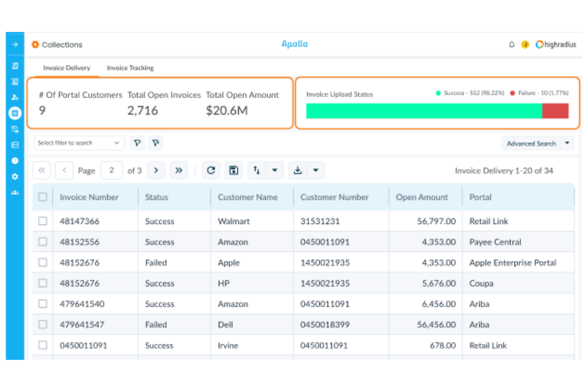Screen dimensions: 588x392
Task: Click the highradius logo
Action: coord(556,44)
